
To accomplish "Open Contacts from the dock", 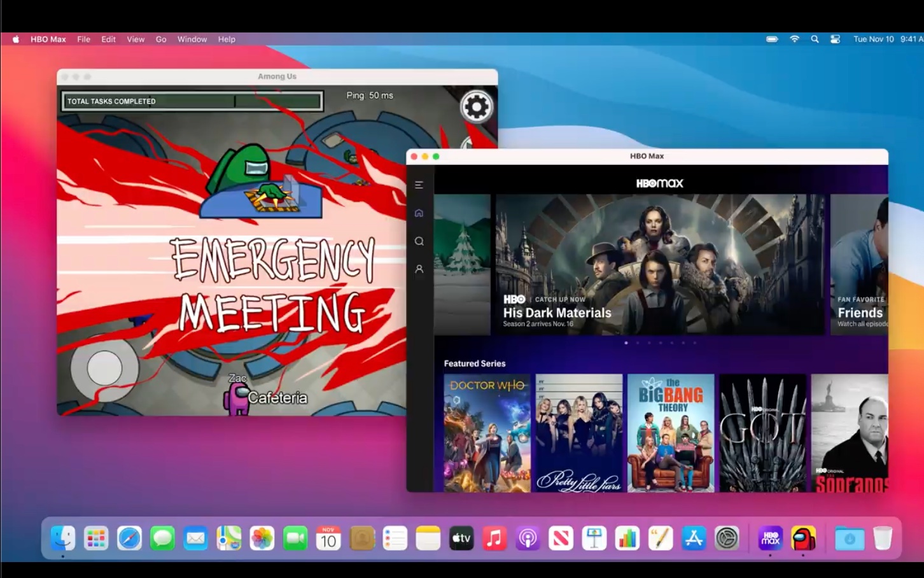I will (362, 539).
